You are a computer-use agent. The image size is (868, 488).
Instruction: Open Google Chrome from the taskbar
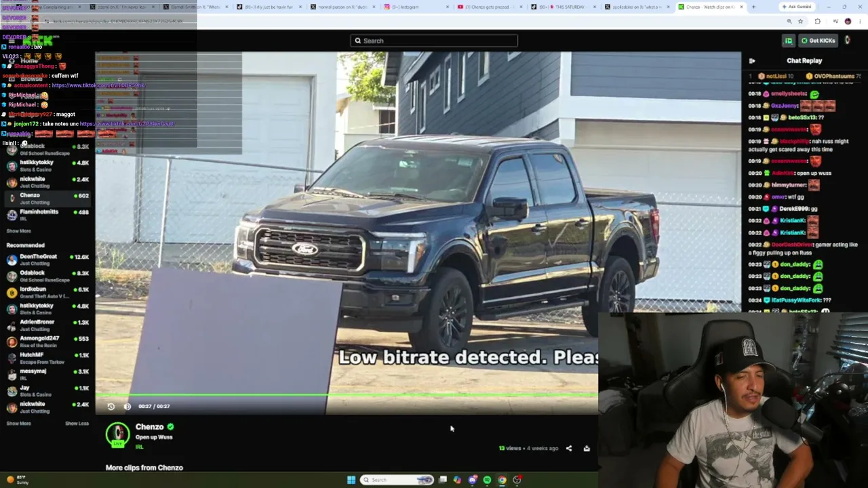(x=502, y=480)
